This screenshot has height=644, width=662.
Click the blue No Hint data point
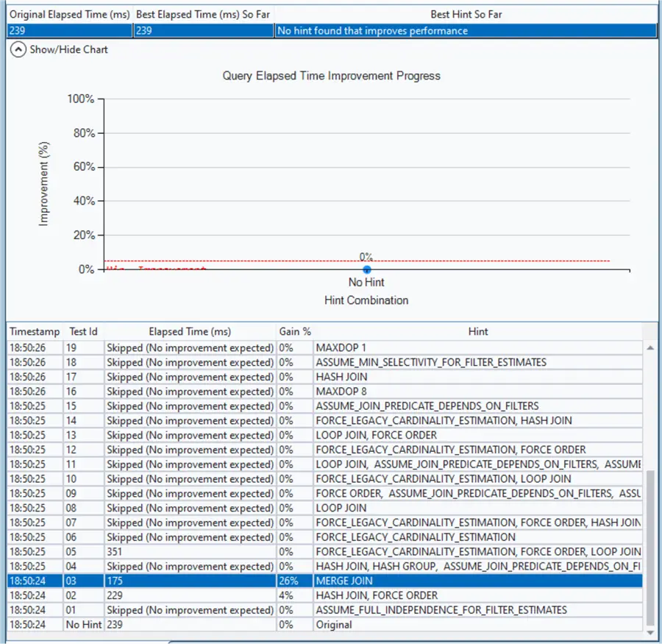tap(366, 269)
